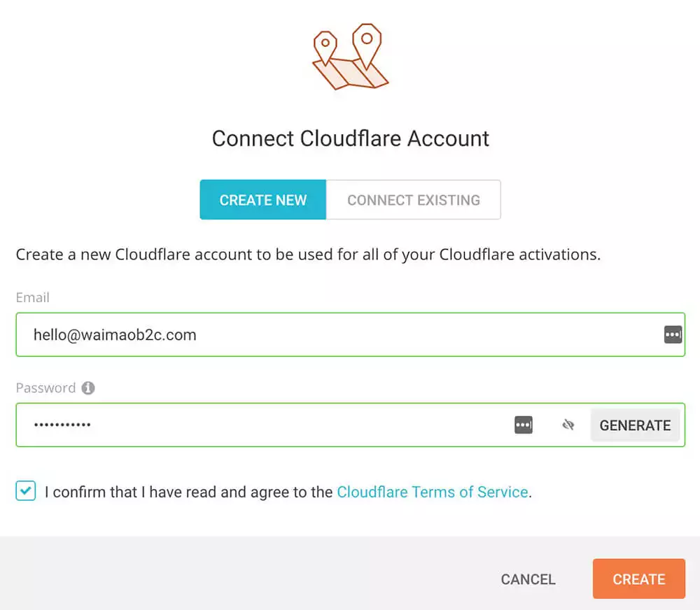Click the autofill icon in the Password field
The height and width of the screenshot is (610, 700).
pyautogui.click(x=523, y=425)
